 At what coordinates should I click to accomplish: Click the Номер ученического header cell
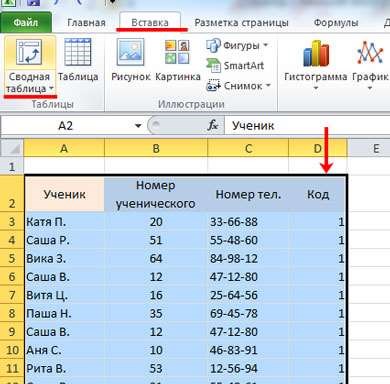[156, 194]
